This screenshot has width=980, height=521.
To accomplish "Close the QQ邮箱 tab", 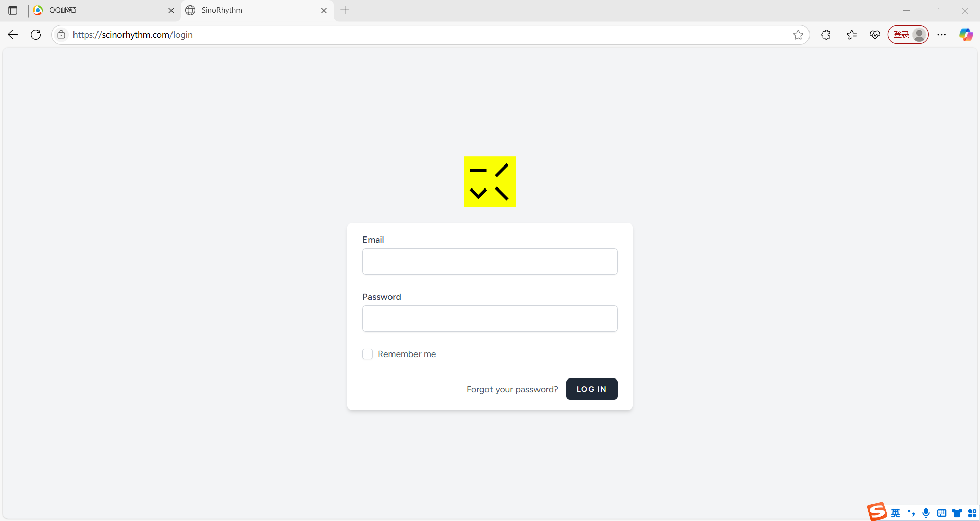I will coord(171,10).
